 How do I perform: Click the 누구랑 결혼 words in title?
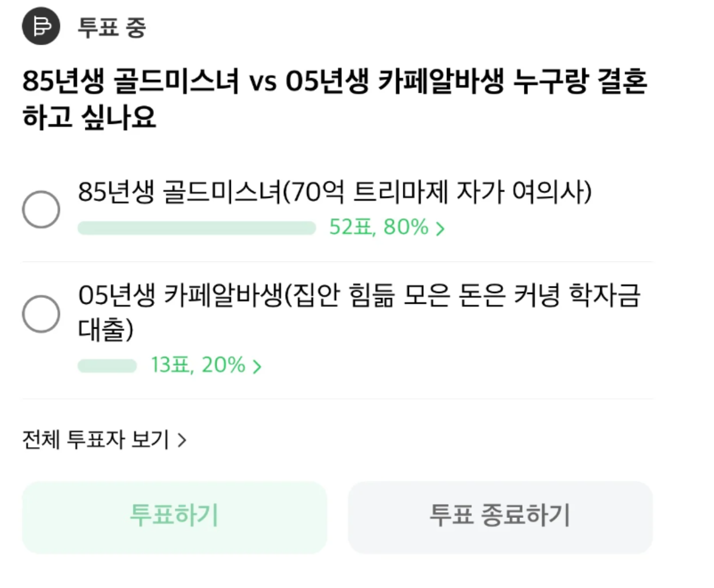click(580, 81)
